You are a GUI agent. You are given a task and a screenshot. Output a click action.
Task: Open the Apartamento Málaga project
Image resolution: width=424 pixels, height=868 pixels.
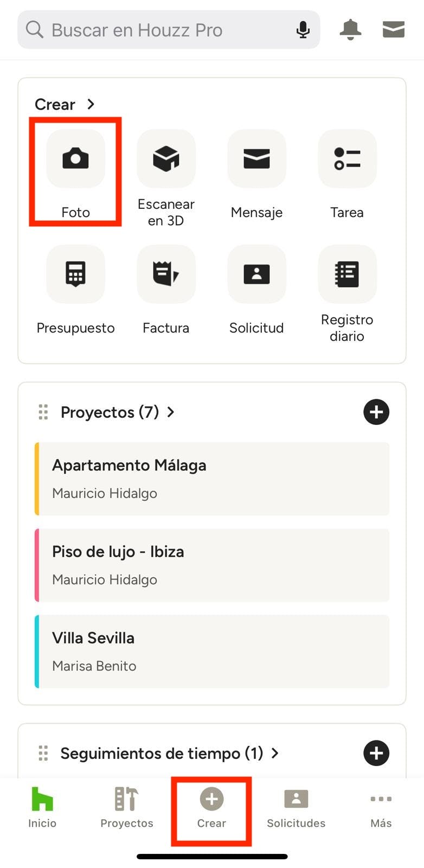tap(212, 478)
